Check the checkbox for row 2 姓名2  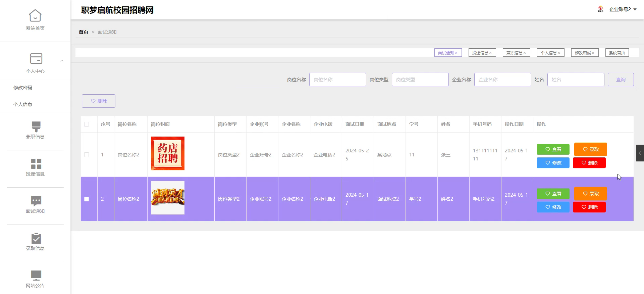point(87,199)
